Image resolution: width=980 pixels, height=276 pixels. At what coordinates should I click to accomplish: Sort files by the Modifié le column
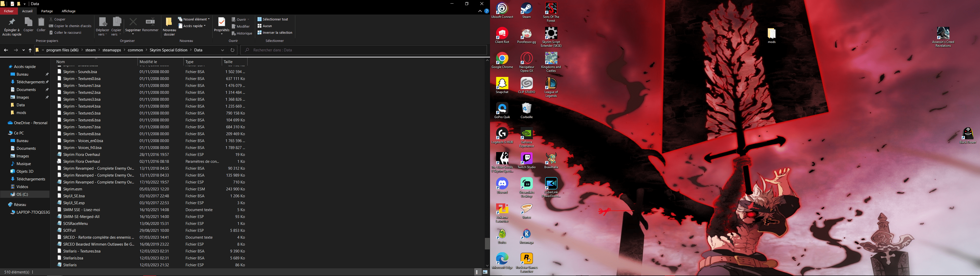pyautogui.click(x=160, y=62)
